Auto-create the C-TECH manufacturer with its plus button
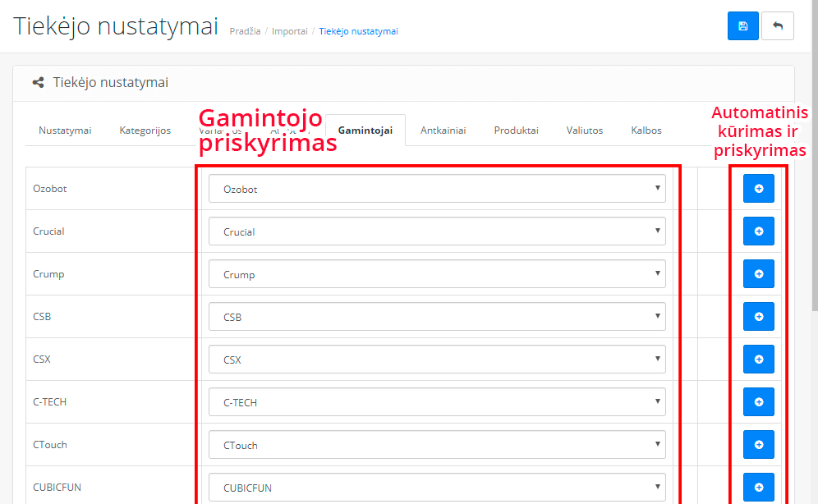Image resolution: width=818 pixels, height=504 pixels. pyautogui.click(x=759, y=402)
